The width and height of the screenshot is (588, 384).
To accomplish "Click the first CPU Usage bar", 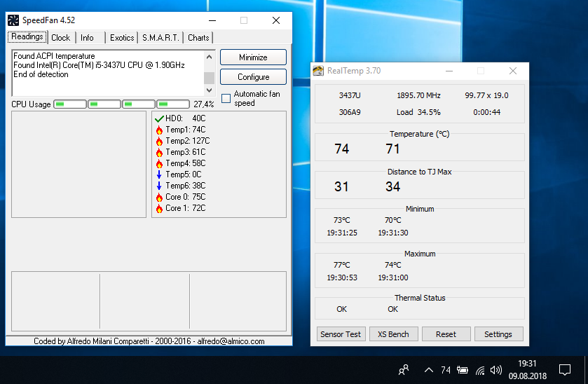I will (x=70, y=104).
